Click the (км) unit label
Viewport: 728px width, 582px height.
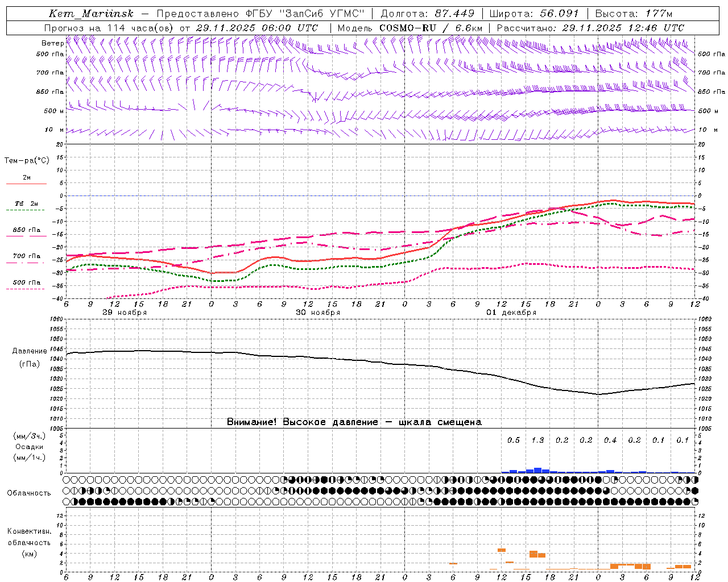tap(29, 554)
